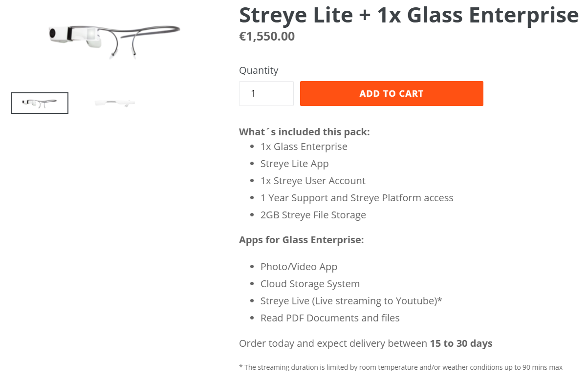This screenshot has width=588, height=381.
Task: Click "1 Year Support and Streye Platform access"
Action: pyautogui.click(x=357, y=198)
